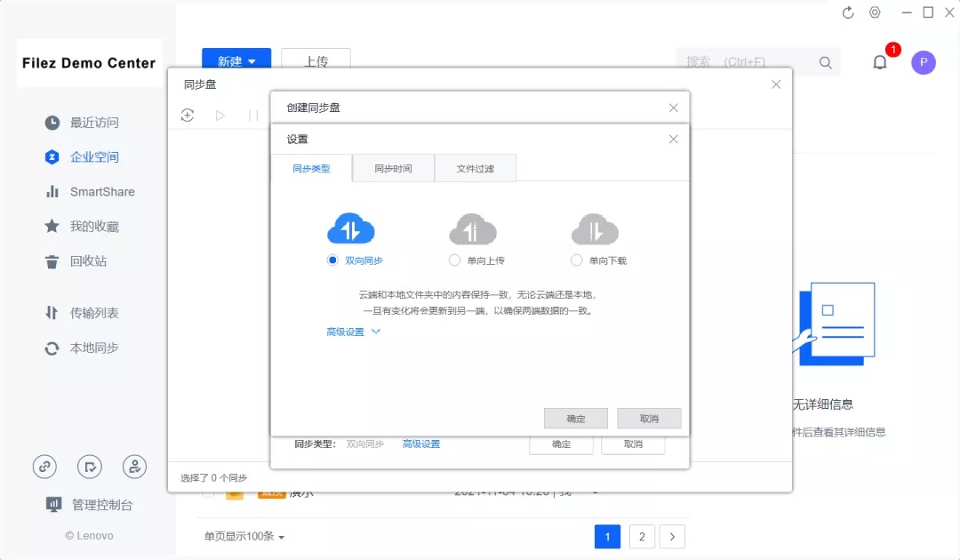Click the 我的收藏 star icon
The width and height of the screenshot is (960, 560).
(52, 227)
